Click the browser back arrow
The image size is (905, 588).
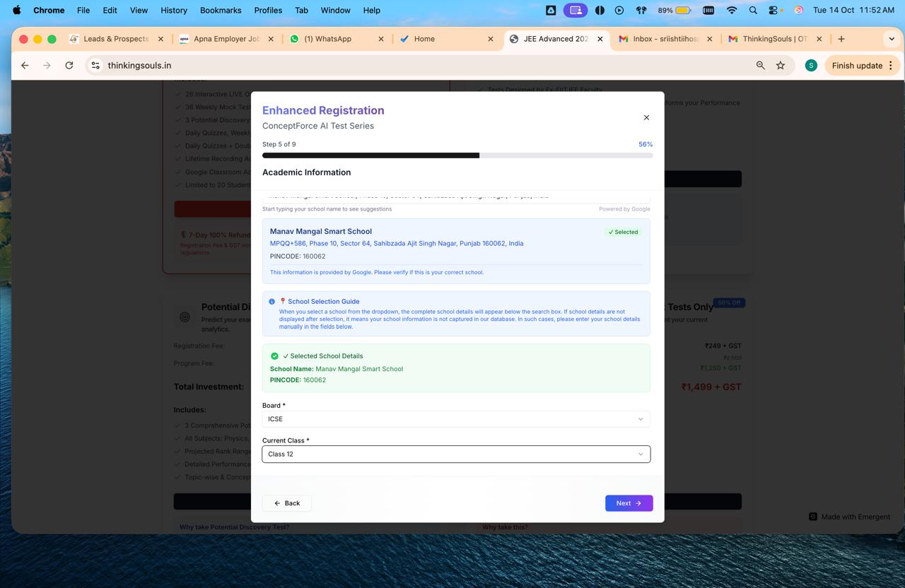pos(25,65)
